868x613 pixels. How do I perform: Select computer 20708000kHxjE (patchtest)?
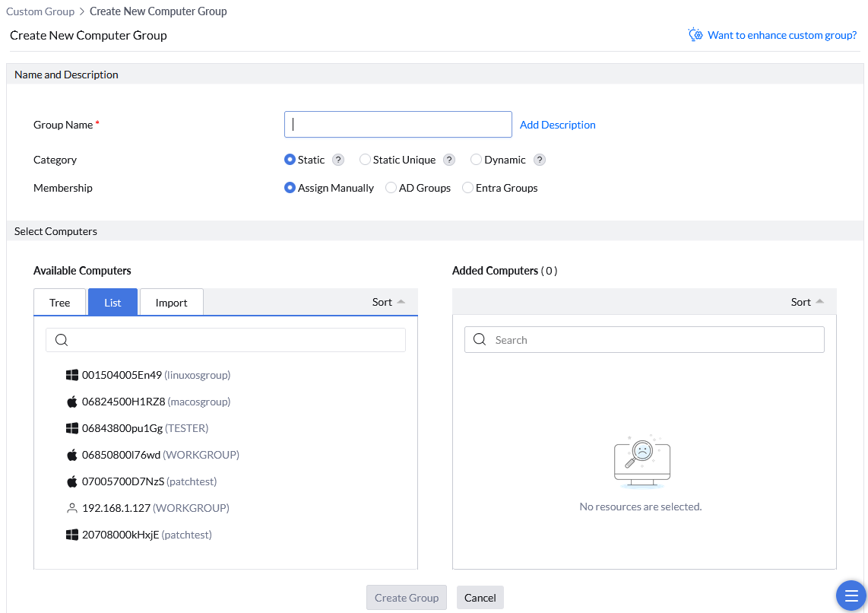click(x=139, y=535)
